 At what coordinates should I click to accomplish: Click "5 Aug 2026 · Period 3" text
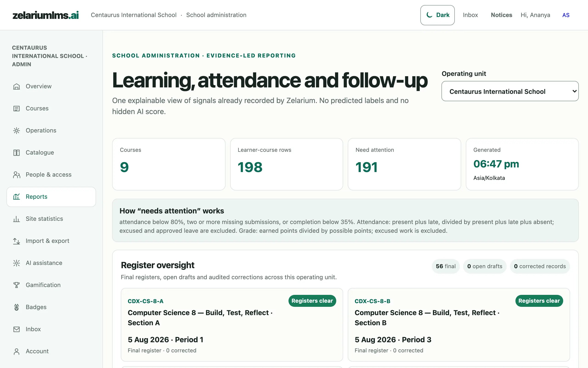(x=393, y=339)
